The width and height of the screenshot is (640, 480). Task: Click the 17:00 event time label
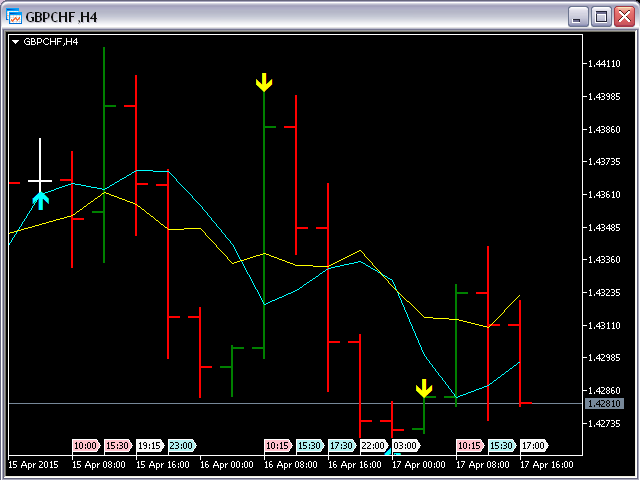534,445
